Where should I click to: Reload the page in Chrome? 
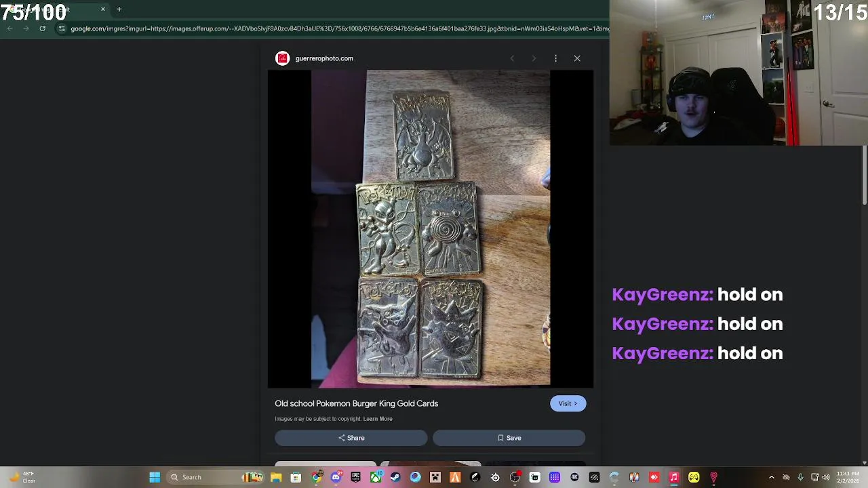coord(42,28)
